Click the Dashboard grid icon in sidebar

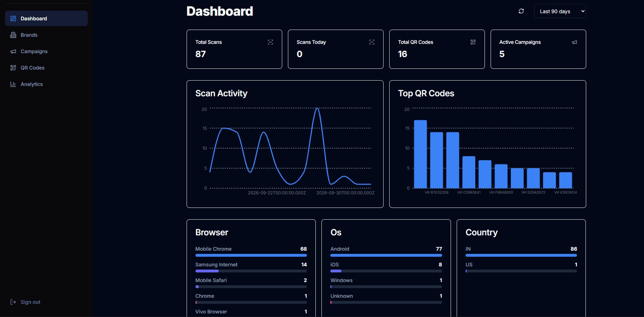coord(13,19)
